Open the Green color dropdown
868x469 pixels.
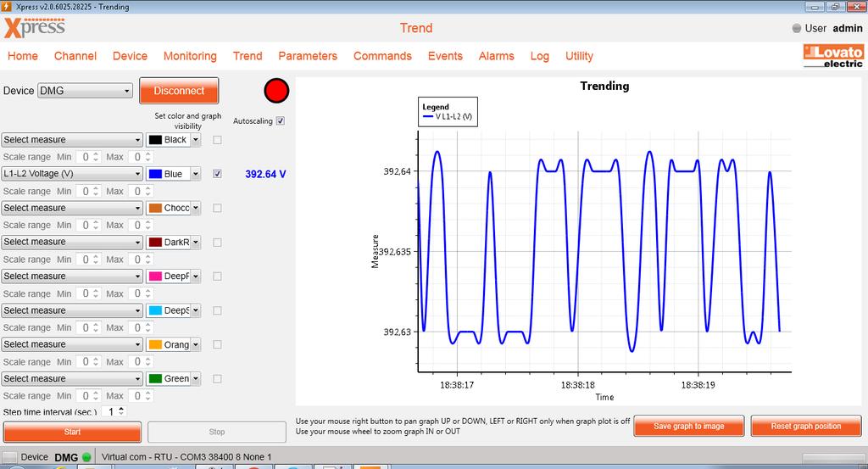click(x=173, y=379)
